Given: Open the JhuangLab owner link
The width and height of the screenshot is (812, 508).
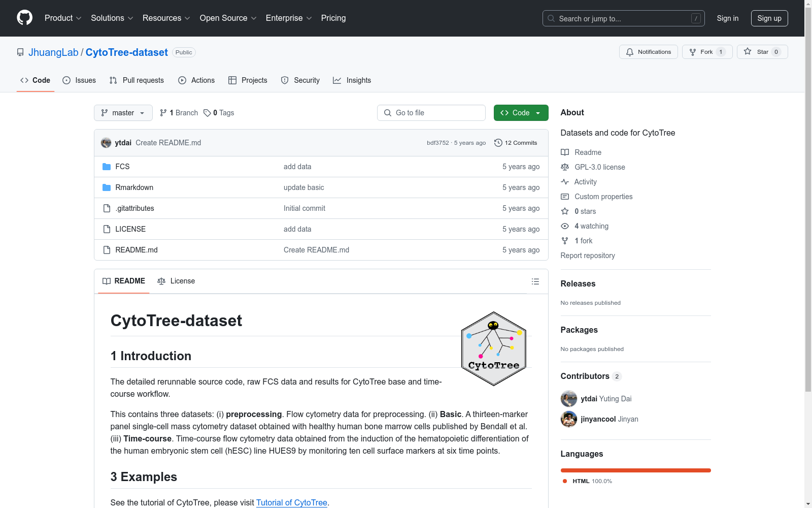Looking at the screenshot, I should (53, 52).
